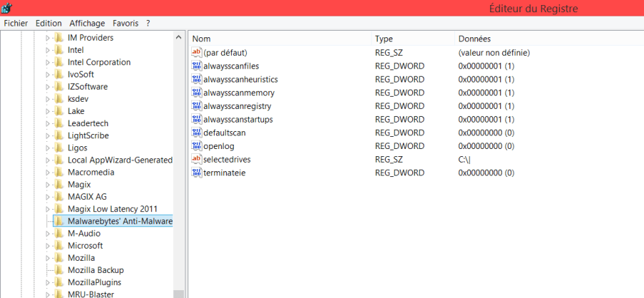Image resolution: width=644 pixels, height=298 pixels.
Task: Click the REG_SZ type of selectedrives
Action: coord(389,159)
